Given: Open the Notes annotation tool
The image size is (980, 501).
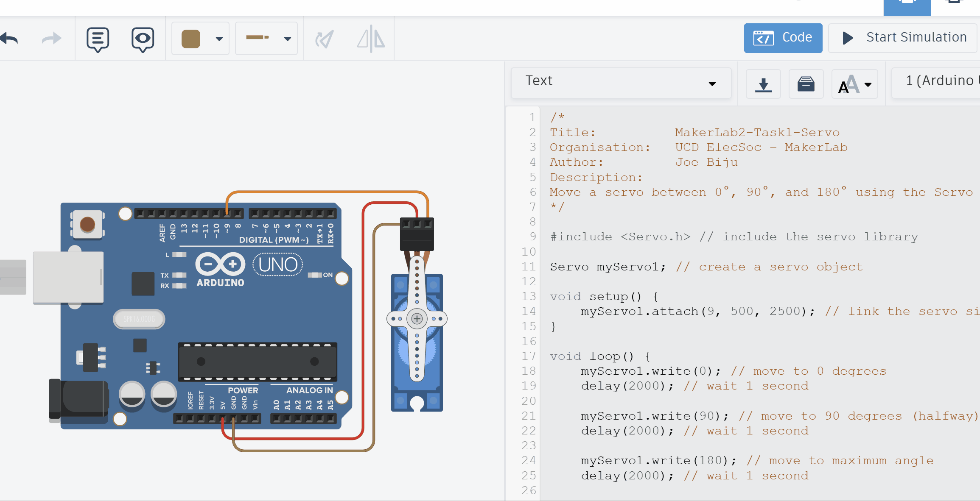Looking at the screenshot, I should (x=97, y=38).
